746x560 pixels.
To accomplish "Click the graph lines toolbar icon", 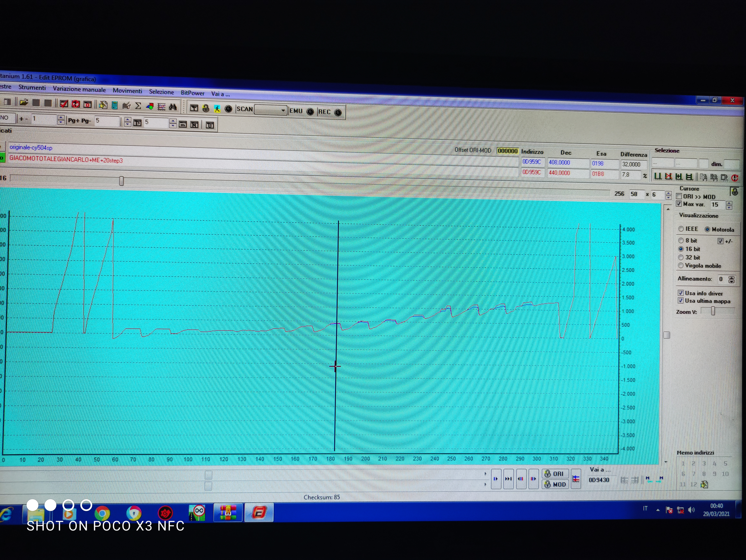I will 161,107.
